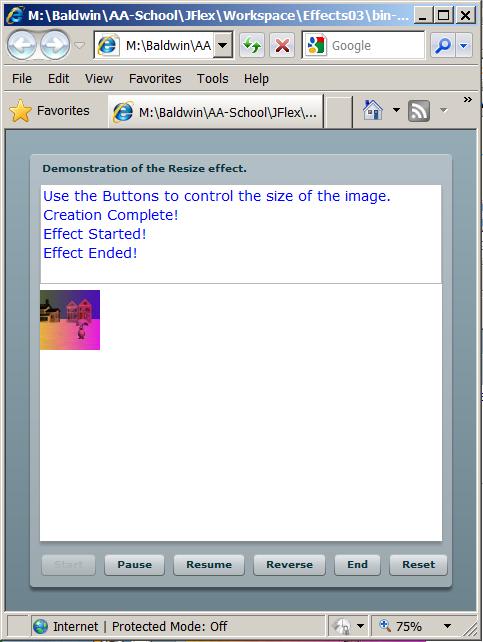
Task: Click the zoom level magnifier in status bar
Action: point(385,625)
